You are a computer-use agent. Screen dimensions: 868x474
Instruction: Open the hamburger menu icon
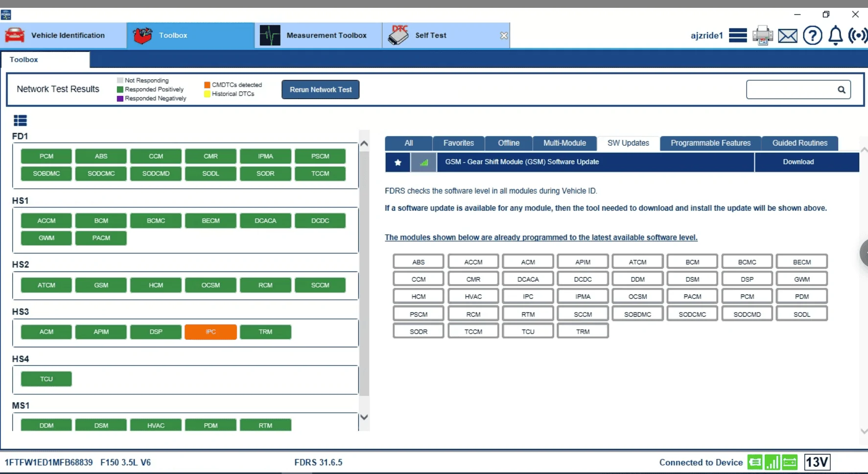pyautogui.click(x=738, y=35)
